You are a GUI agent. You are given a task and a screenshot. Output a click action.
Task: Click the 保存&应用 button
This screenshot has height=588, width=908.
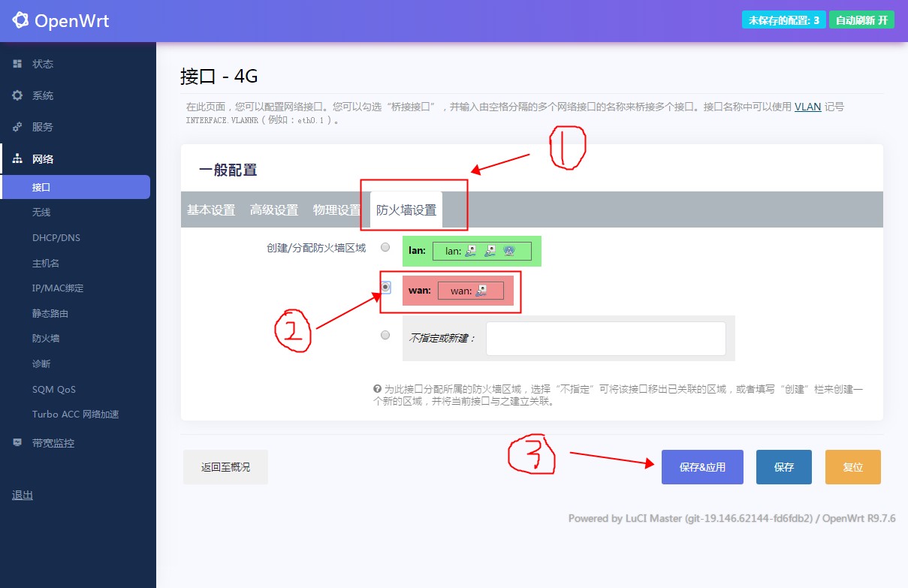[x=702, y=467]
